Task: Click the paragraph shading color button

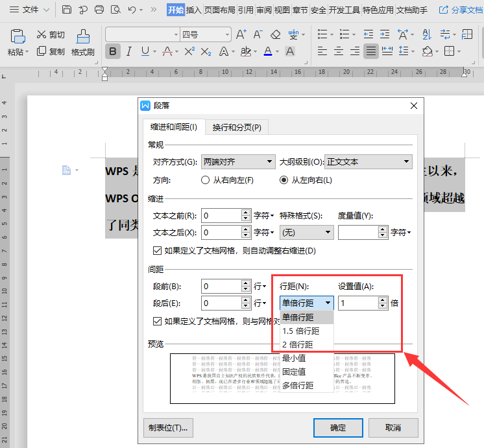Action: pyautogui.click(x=427, y=51)
